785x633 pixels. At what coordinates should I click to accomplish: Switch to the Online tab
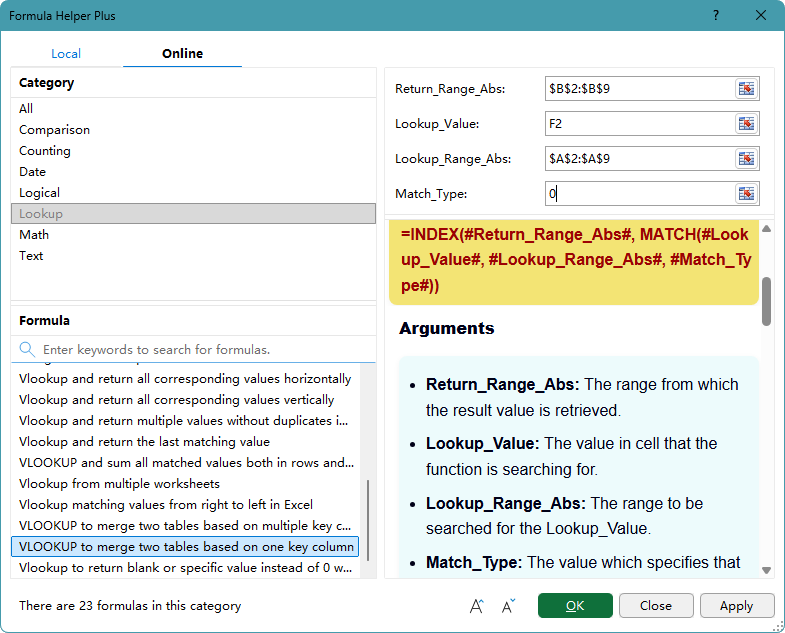click(x=182, y=54)
